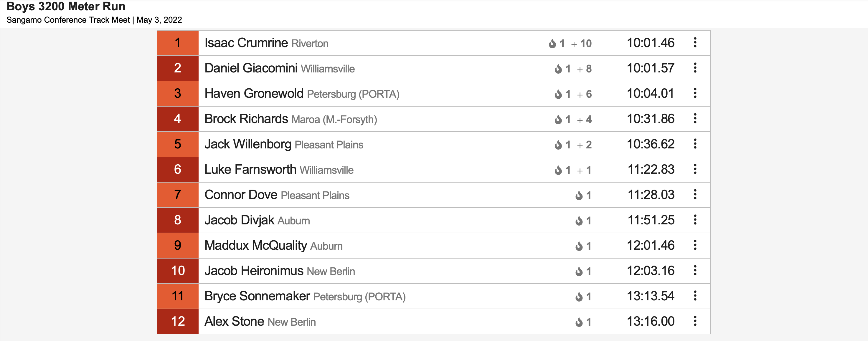The width and height of the screenshot is (868, 341).
Task: Click Sangamo Conference Track Meet title
Action: tap(68, 20)
